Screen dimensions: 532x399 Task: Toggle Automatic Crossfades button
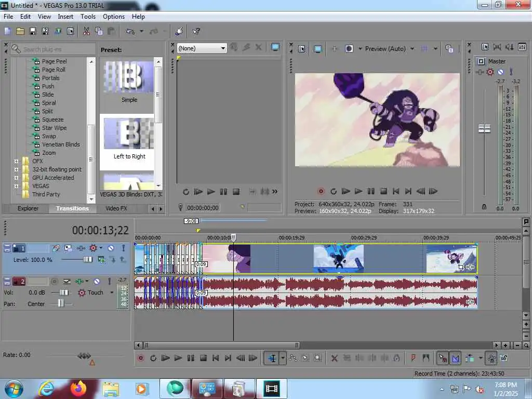455,358
